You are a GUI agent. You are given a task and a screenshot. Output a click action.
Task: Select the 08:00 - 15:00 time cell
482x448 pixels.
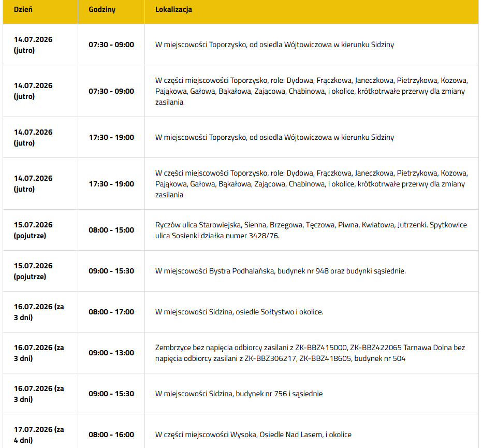(x=111, y=230)
